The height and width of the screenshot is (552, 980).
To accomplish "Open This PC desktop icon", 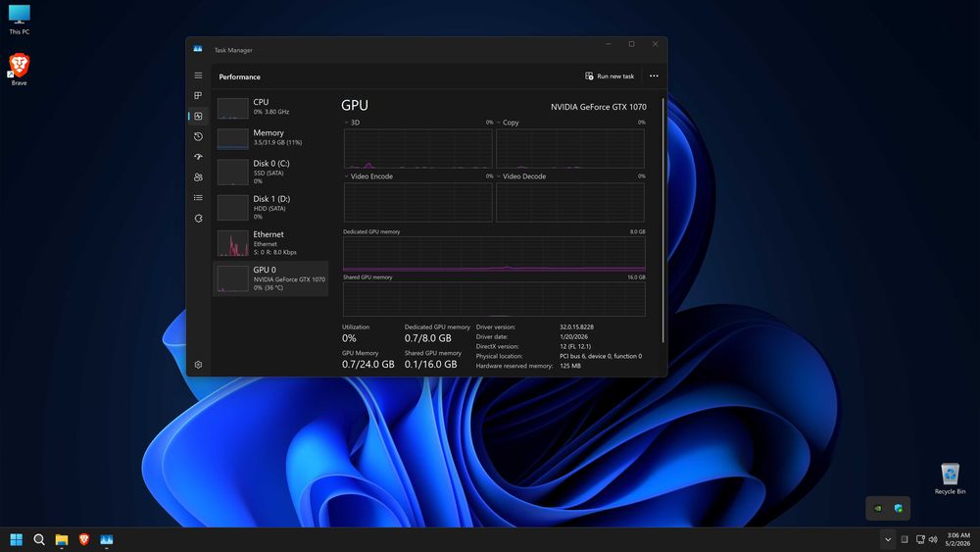I will pyautogui.click(x=19, y=20).
